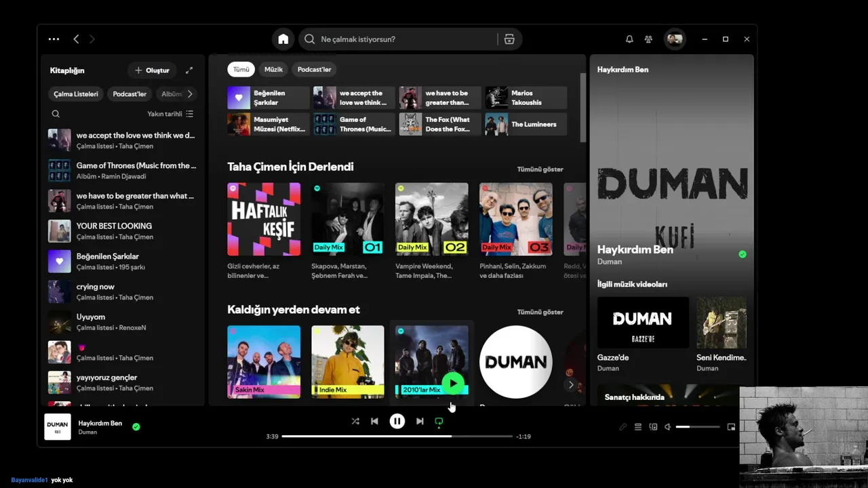The image size is (868, 488).
Task: Expand more library filters with chevron
Action: pos(190,94)
